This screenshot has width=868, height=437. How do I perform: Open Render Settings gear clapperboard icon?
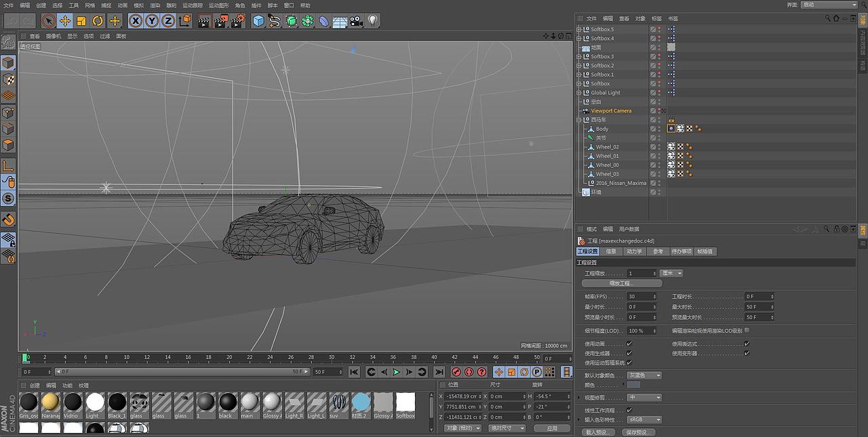point(237,21)
